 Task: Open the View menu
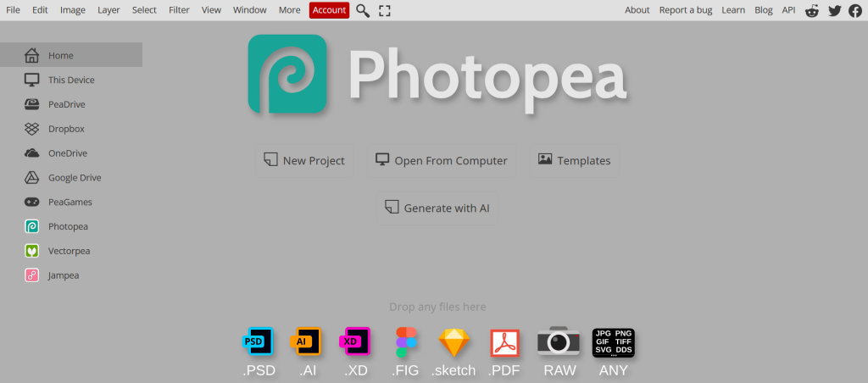point(211,10)
